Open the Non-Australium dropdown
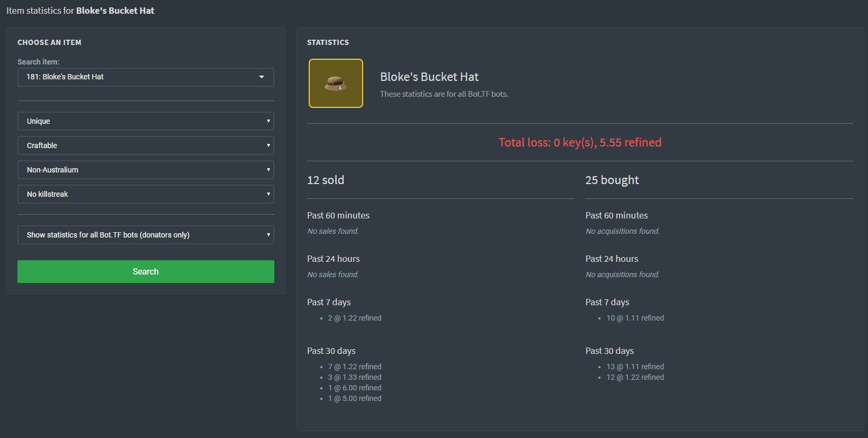Screen dimensions: 868x438 point(145,170)
